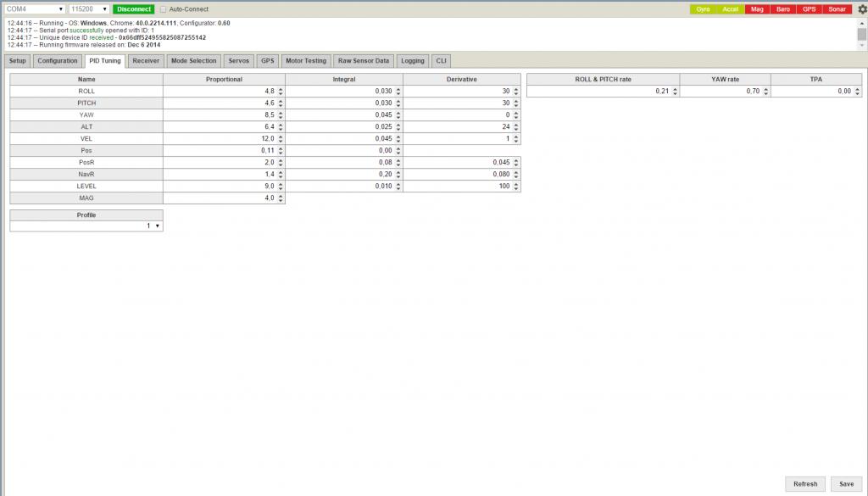
Task: Switch to the Motor Testing tab
Action: point(305,61)
